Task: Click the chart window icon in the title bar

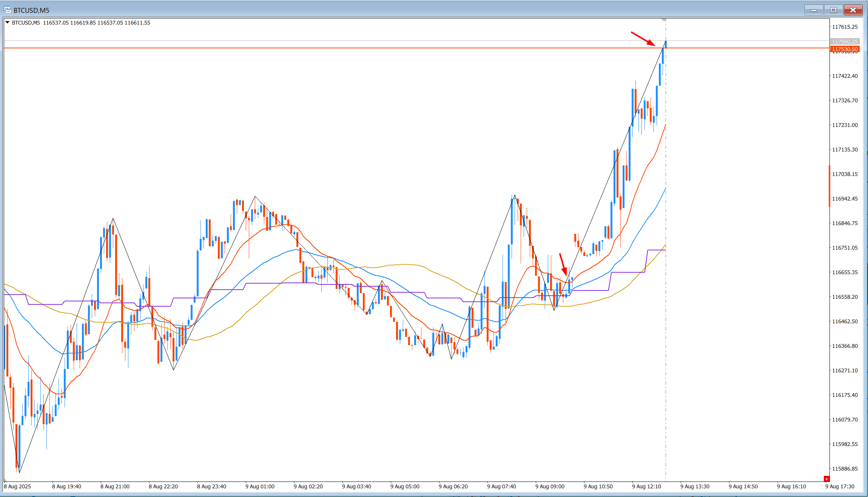Action: [7, 10]
